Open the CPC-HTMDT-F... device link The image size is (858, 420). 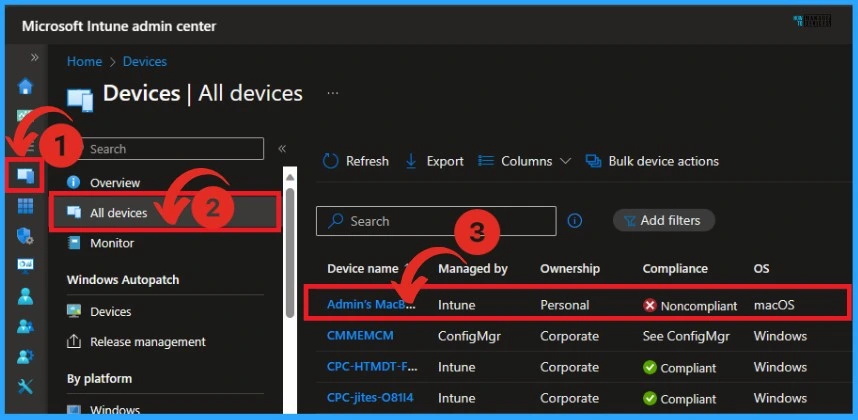coord(372,366)
